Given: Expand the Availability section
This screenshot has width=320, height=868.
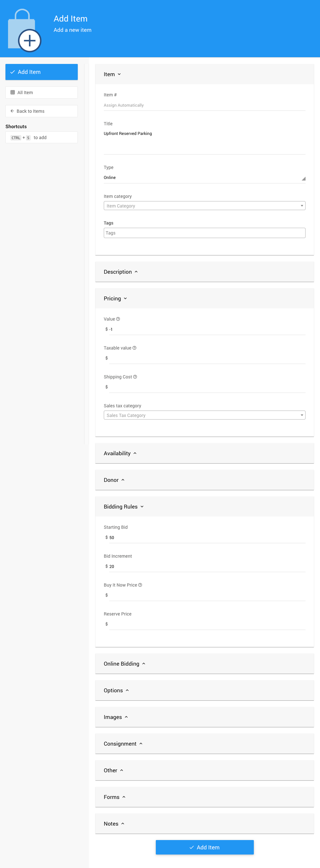Looking at the screenshot, I should tap(120, 454).
